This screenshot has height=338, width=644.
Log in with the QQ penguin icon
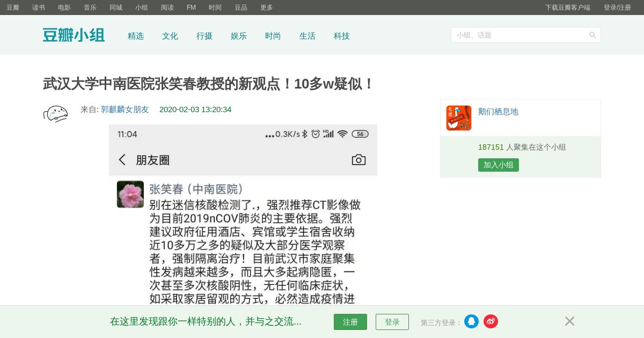point(471,321)
